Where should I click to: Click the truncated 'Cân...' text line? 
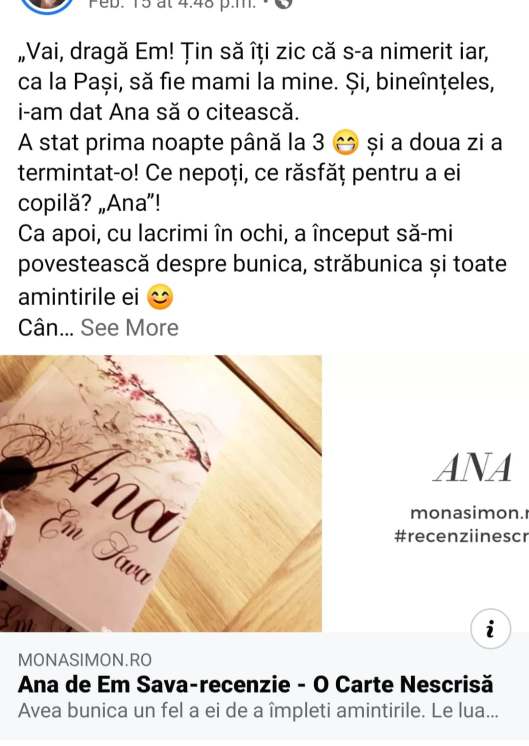(x=46, y=328)
